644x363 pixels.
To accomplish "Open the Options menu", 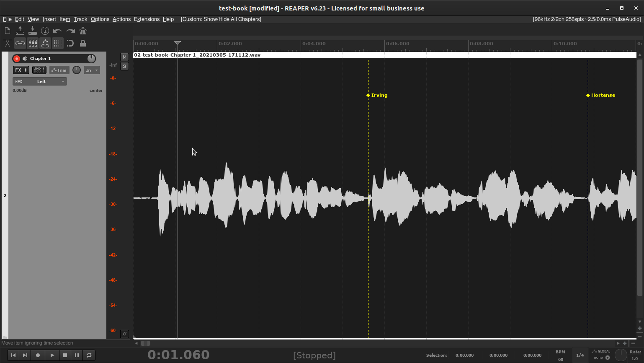I will click(100, 19).
